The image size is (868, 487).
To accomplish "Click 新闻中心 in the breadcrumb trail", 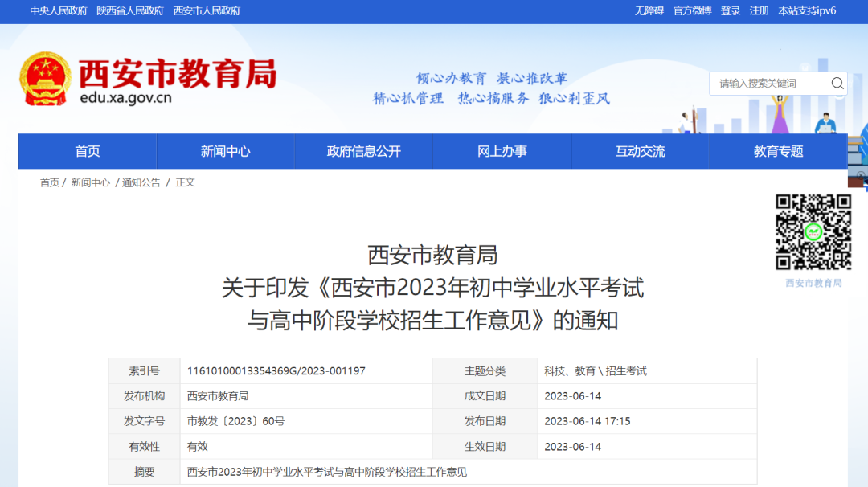I will coord(91,182).
